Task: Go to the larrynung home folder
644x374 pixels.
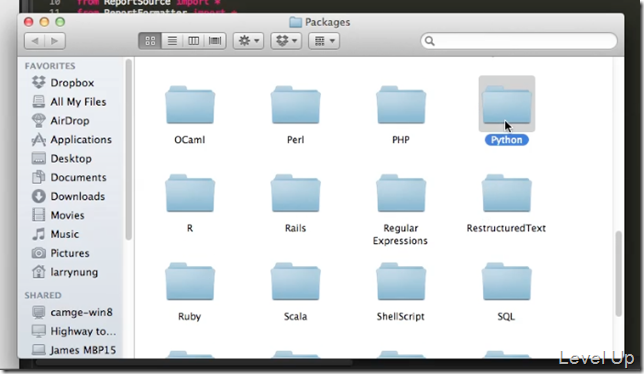Action: pyautogui.click(x=65, y=272)
